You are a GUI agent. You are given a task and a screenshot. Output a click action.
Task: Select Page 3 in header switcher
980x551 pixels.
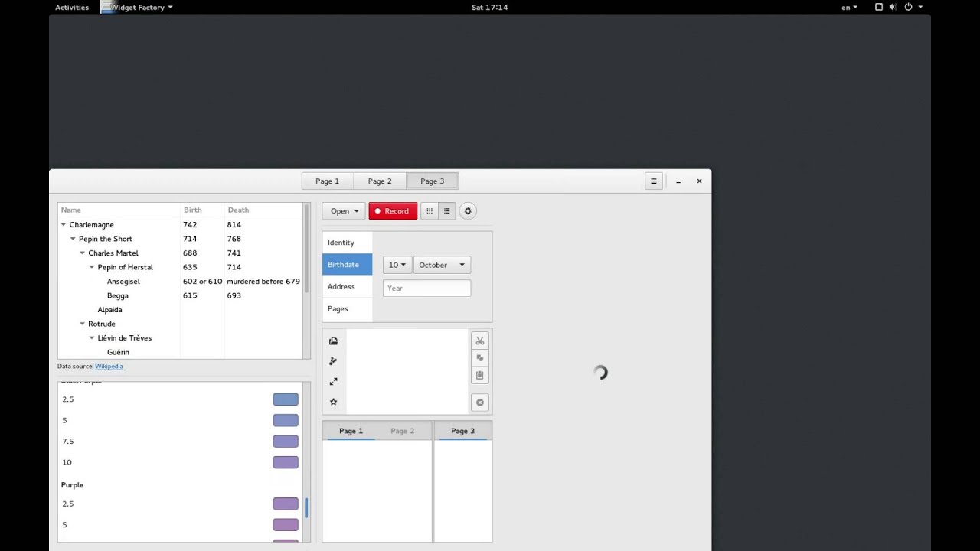pos(432,181)
